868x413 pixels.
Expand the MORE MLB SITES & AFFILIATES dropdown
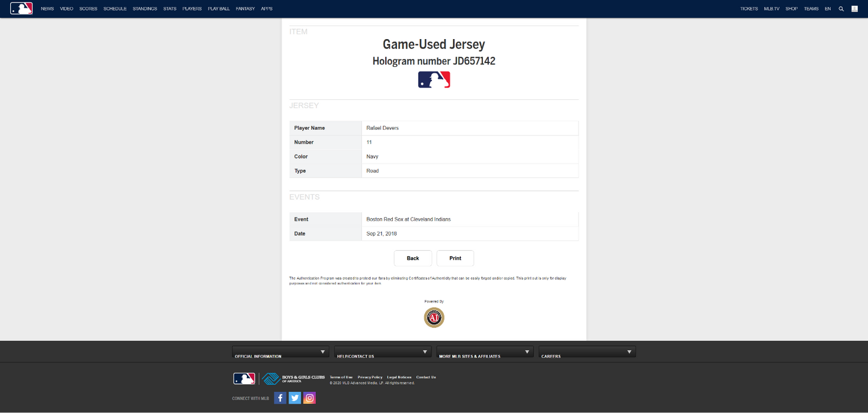485,352
